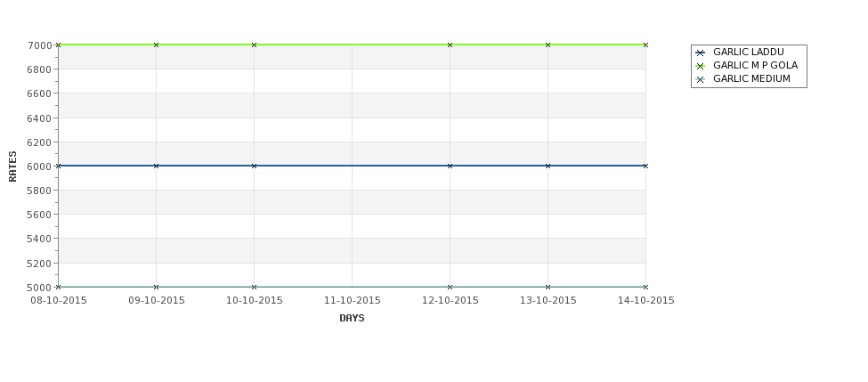The height and width of the screenshot is (382, 868).
Task: Select GARLIC LADDU point on 13-10-2015
Action: 548,166
